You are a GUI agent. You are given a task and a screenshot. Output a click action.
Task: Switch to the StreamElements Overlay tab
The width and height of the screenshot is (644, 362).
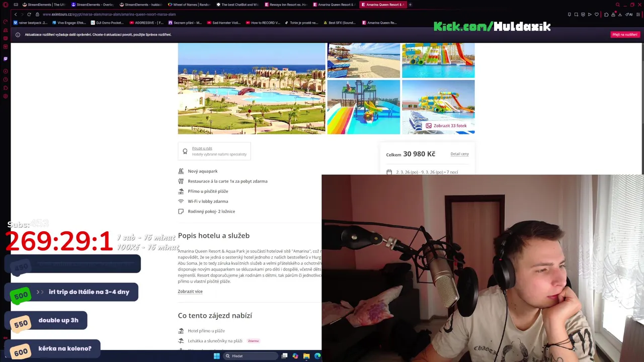click(x=93, y=5)
